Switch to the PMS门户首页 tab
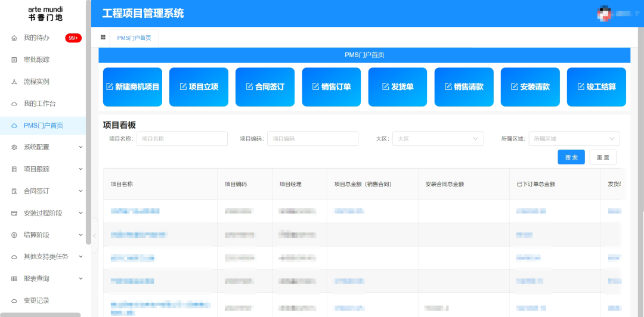 pyautogui.click(x=134, y=38)
